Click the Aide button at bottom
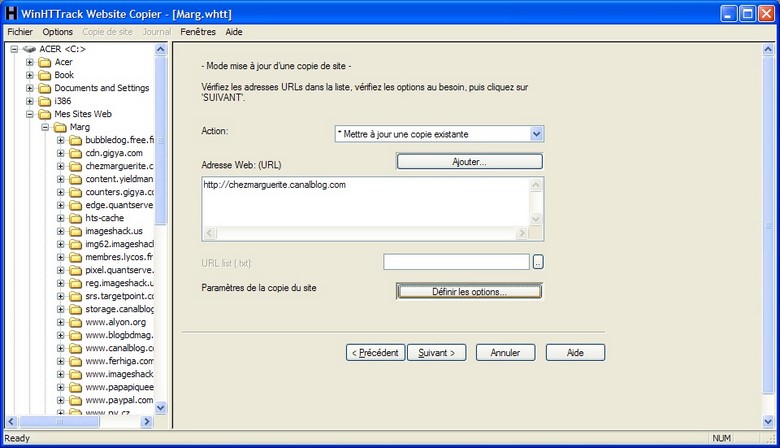This screenshot has width=780, height=448. click(x=576, y=353)
